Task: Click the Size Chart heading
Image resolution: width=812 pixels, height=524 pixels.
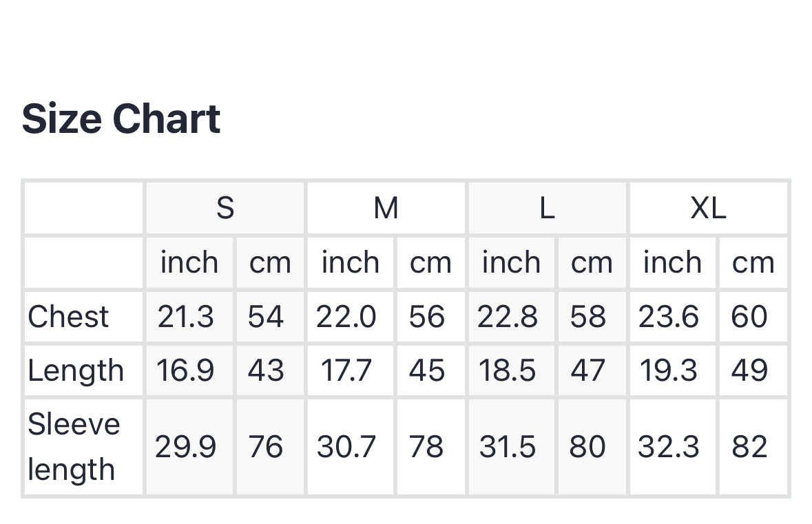Action: pos(121,119)
